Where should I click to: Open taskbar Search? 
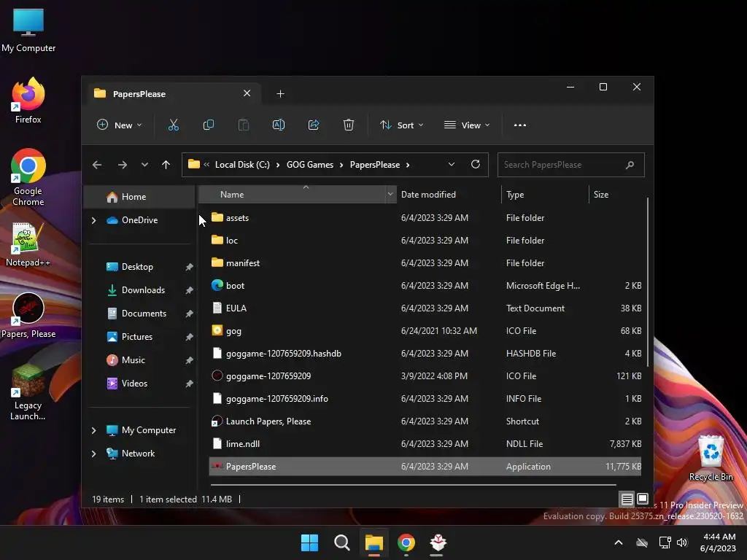342,542
